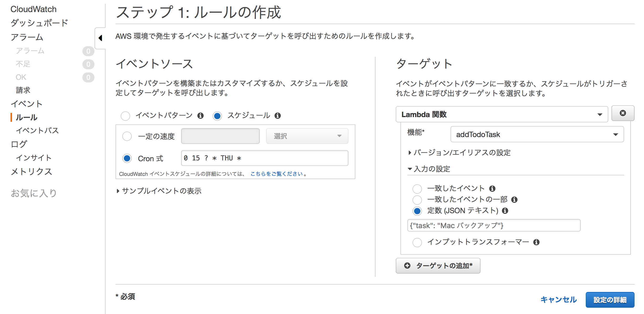The image size is (644, 314).
Task: Open the addTodoTask function dropdown
Action: point(537,134)
